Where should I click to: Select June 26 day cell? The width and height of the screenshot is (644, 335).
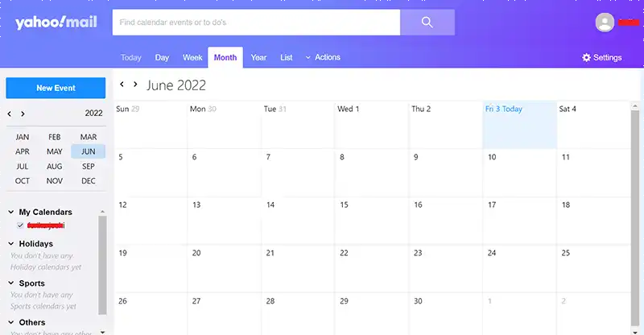151,314
